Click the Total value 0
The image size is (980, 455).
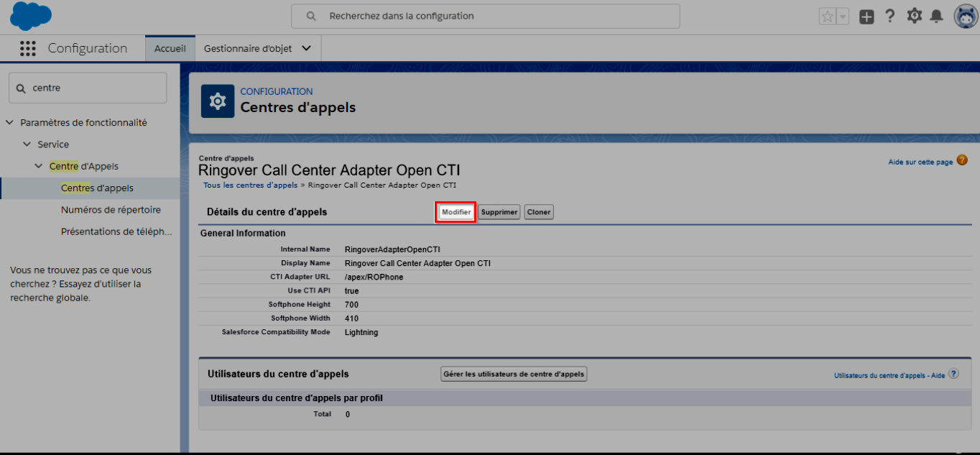click(x=348, y=414)
